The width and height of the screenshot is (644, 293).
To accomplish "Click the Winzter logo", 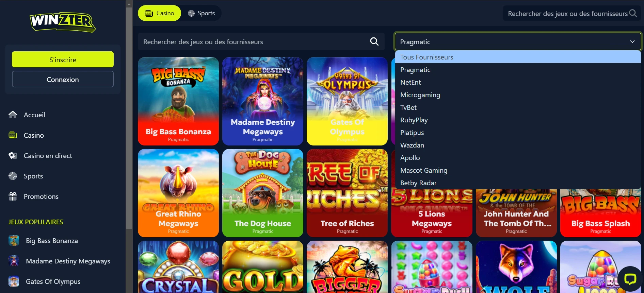I will pos(63,22).
